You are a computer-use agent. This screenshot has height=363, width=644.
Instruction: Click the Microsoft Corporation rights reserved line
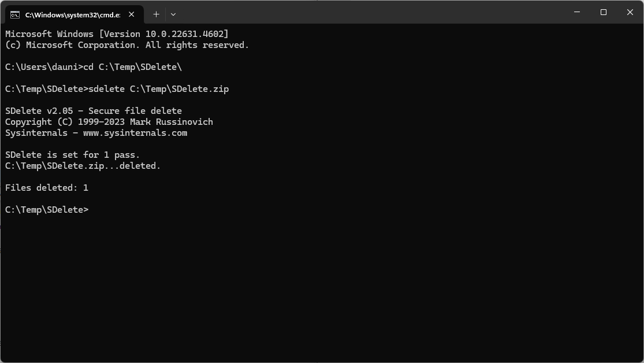click(x=127, y=45)
